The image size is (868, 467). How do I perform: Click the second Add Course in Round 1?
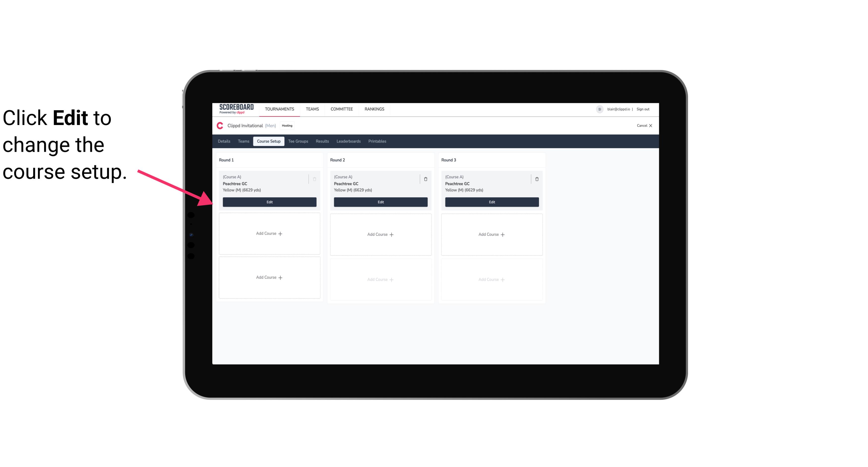pyautogui.click(x=269, y=277)
